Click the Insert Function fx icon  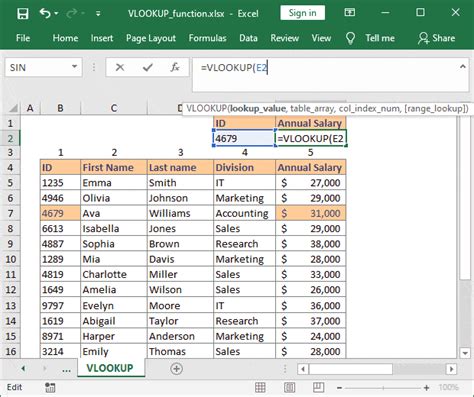click(x=175, y=67)
